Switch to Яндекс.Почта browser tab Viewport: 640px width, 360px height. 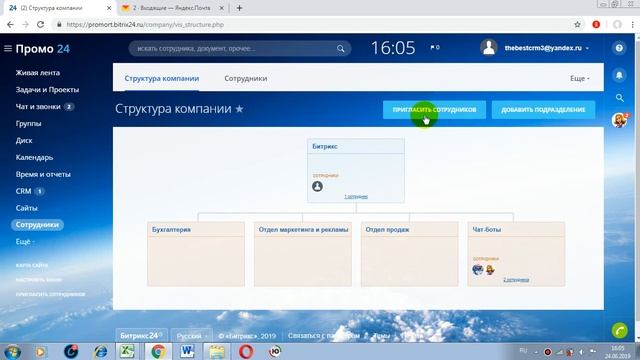pyautogui.click(x=171, y=8)
